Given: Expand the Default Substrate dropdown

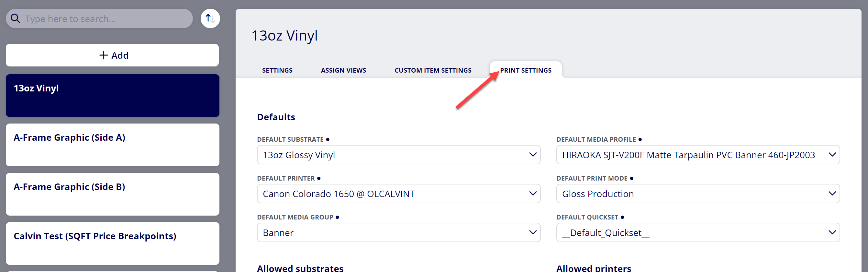Looking at the screenshot, I should click(399, 155).
